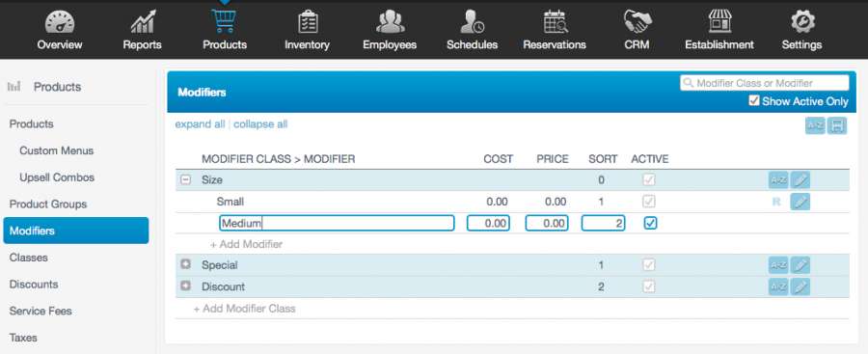Expand the Discount modifier class
Viewport: 868px width, 354px height.
(x=186, y=286)
